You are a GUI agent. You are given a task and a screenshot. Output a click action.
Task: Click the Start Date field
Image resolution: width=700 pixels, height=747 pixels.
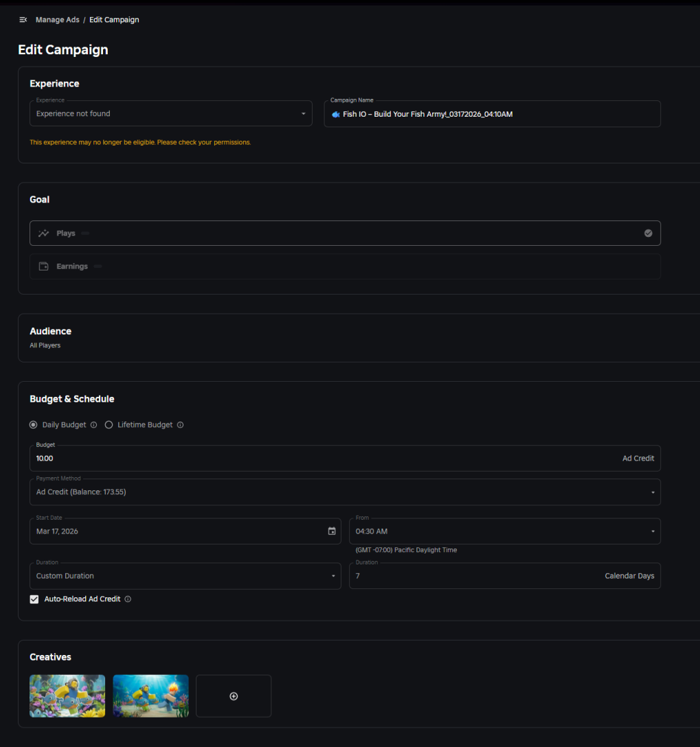tap(185, 531)
